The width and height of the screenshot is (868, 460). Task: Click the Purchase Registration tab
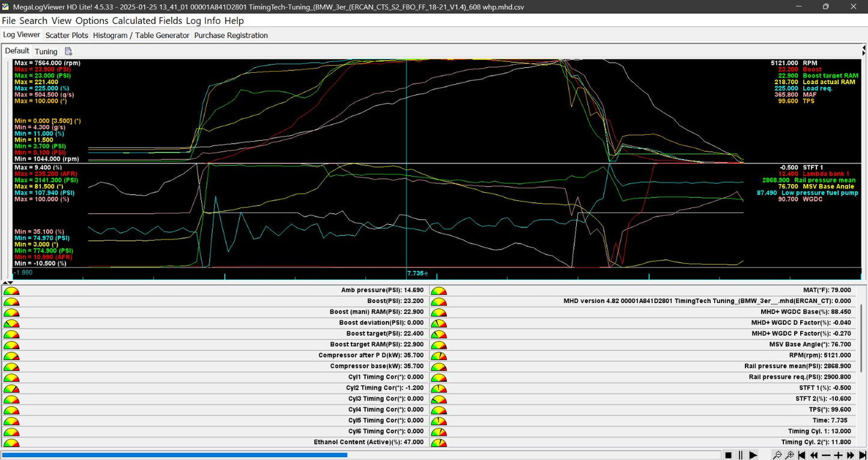pos(231,35)
